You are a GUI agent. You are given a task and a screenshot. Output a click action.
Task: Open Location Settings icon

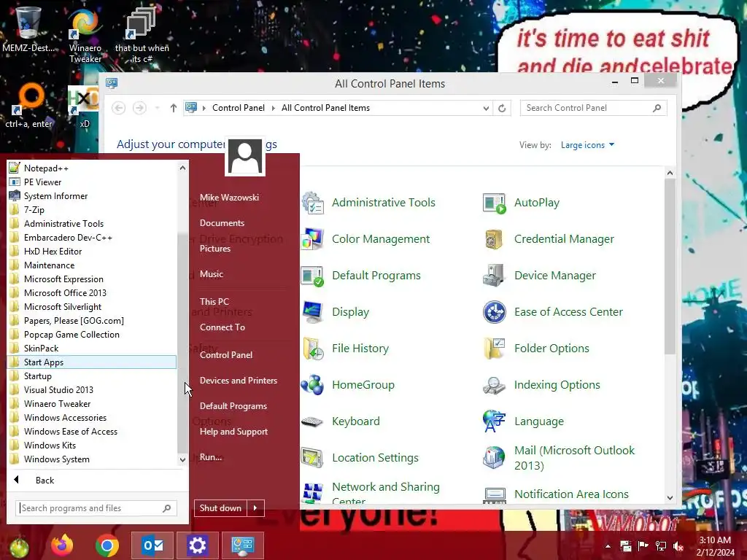click(x=312, y=458)
